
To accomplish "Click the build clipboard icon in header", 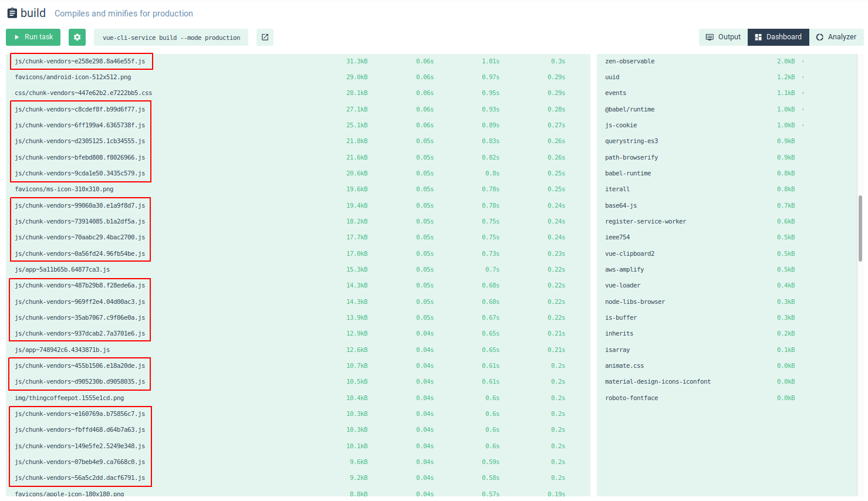I will click(x=12, y=13).
